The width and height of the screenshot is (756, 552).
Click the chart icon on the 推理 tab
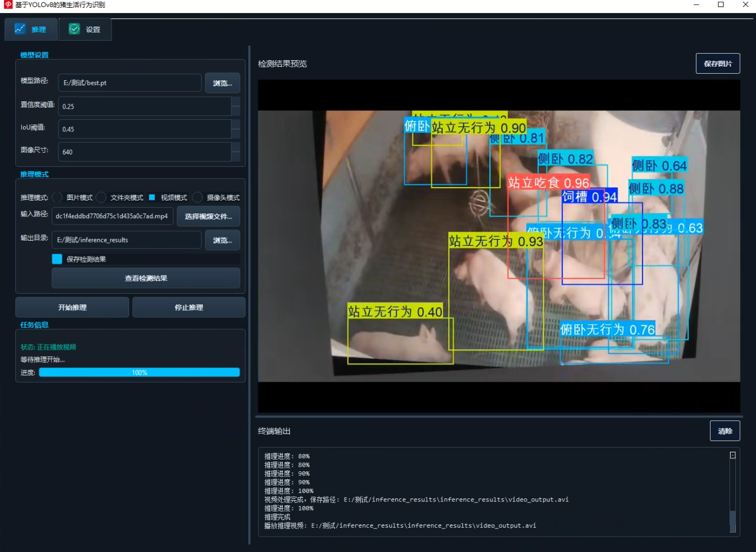(20, 29)
